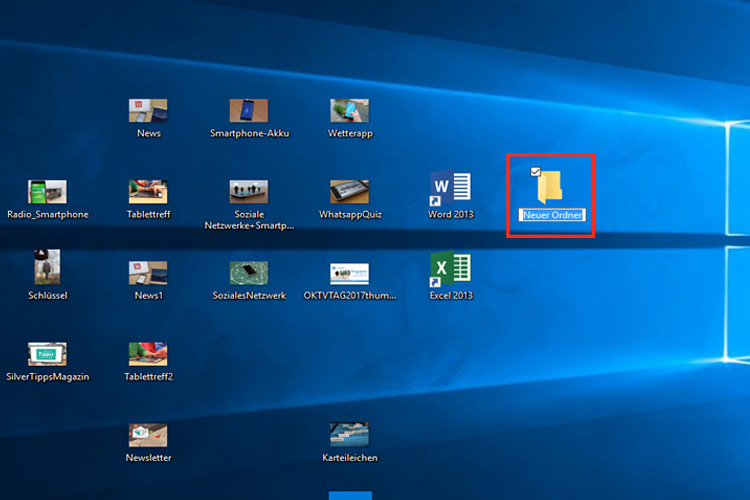The height and width of the screenshot is (500, 750).
Task: Select the Excel 2013 shortcut icon
Action: [451, 269]
